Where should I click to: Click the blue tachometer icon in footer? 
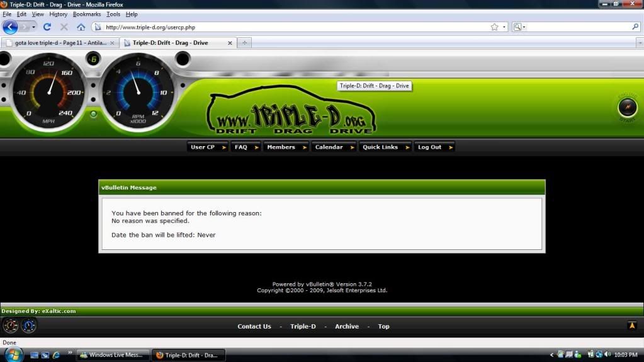[x=28, y=325]
